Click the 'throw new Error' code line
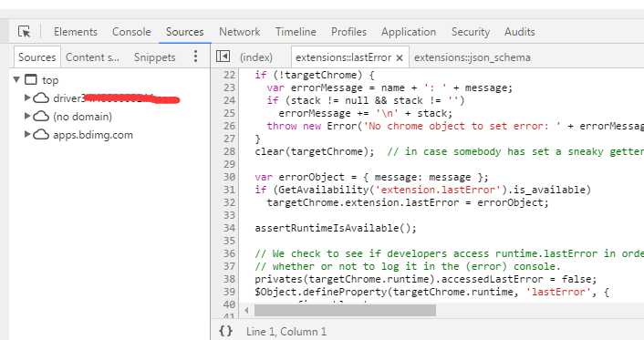This screenshot has width=644, height=340. (x=455, y=126)
